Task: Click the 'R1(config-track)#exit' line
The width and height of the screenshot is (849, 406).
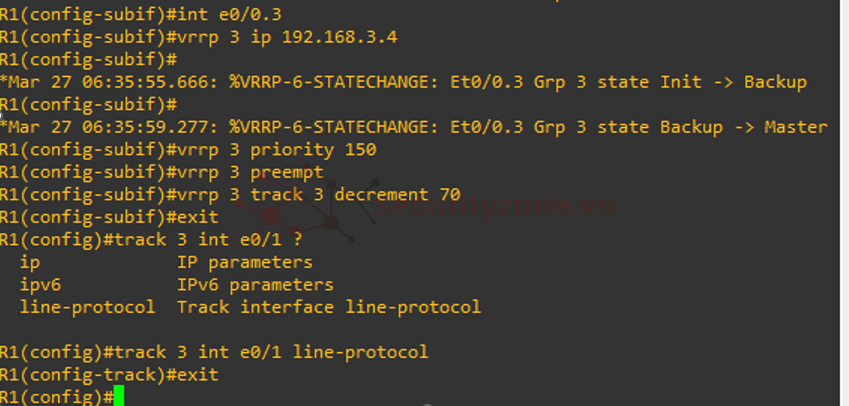Action: pos(109,375)
